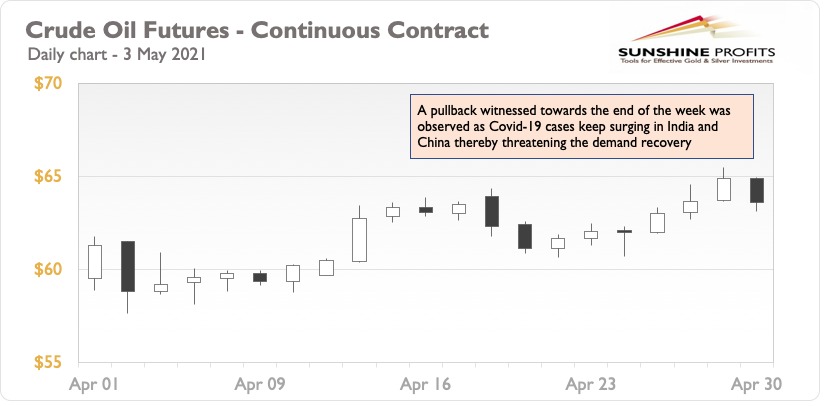Select the last dark candle at Apr 30
This screenshot has height=406, width=824.
(x=757, y=190)
